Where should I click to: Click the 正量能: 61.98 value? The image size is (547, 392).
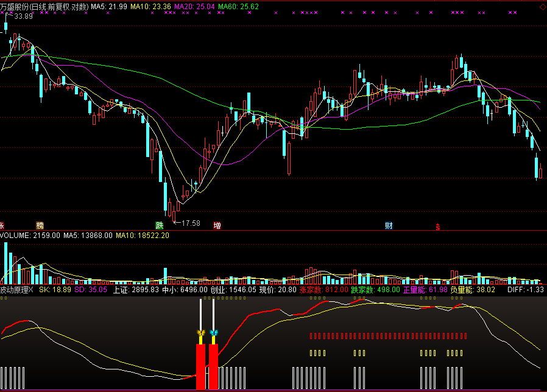(425, 290)
